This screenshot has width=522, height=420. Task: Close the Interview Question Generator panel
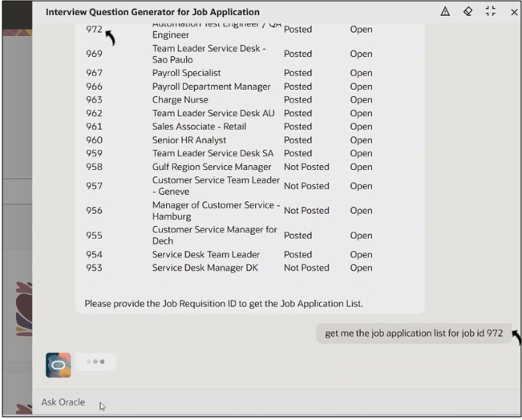[514, 13]
